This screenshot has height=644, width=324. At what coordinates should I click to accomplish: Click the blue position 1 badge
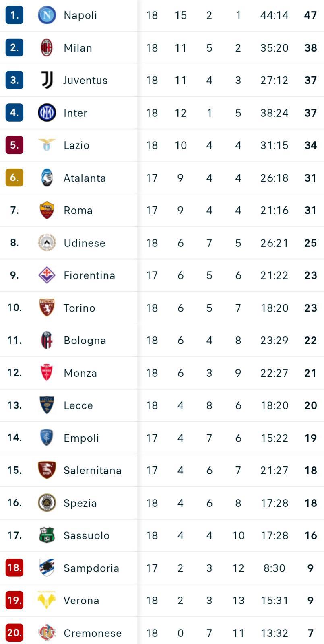point(14,15)
